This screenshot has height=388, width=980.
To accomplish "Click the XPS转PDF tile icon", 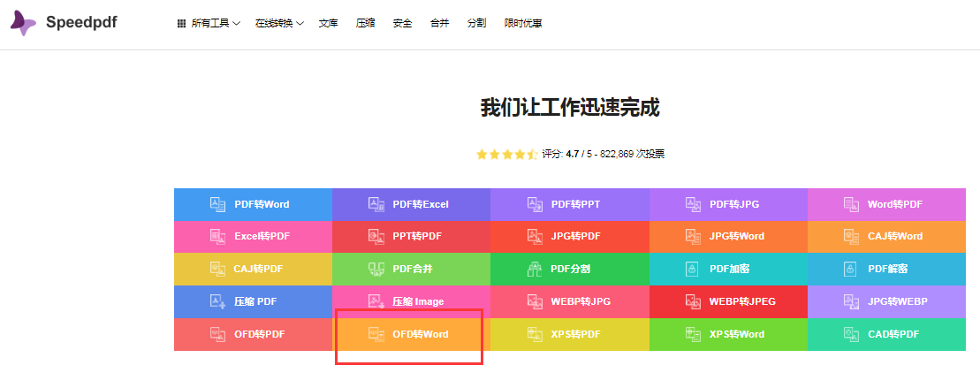I will coord(535,334).
